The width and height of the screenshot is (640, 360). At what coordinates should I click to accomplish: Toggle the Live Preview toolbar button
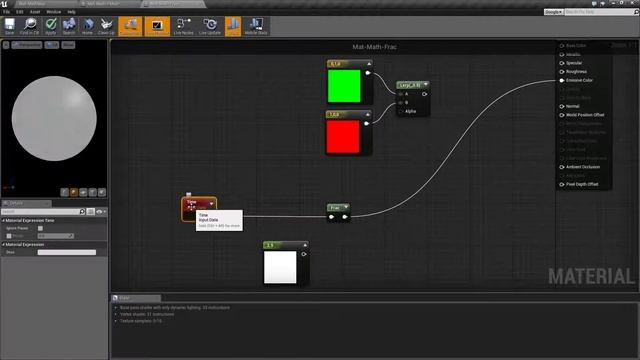coord(157,27)
